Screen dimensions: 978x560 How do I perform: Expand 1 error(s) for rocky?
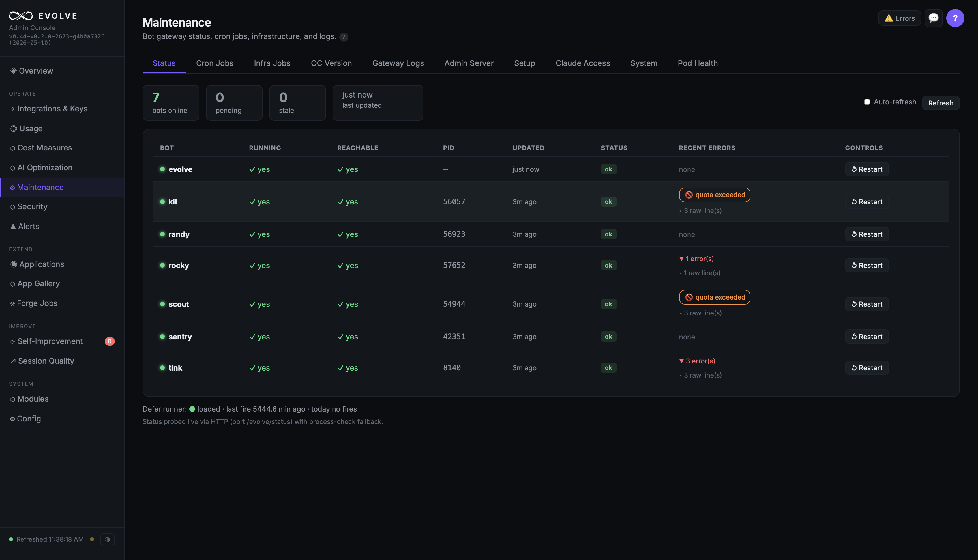[x=696, y=259]
